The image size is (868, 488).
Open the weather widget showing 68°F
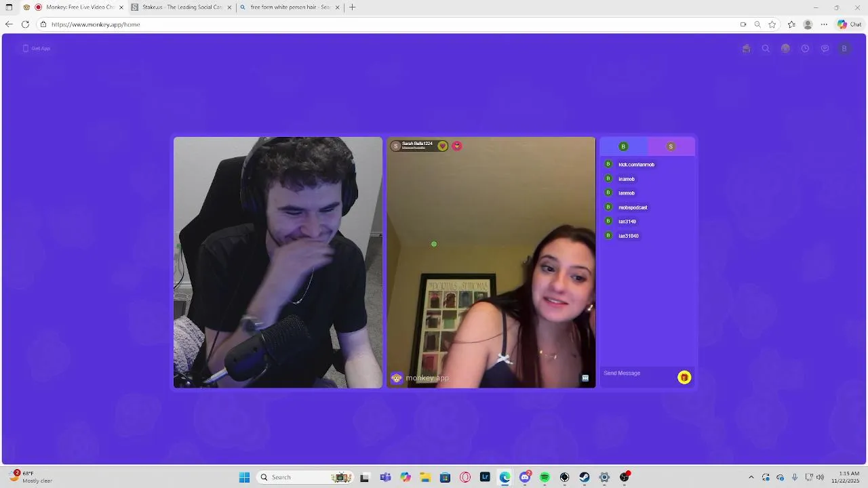pos(31,477)
